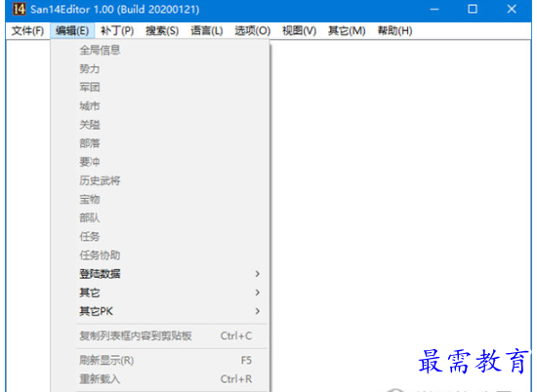Expand the 其它PK submenu

(x=160, y=311)
